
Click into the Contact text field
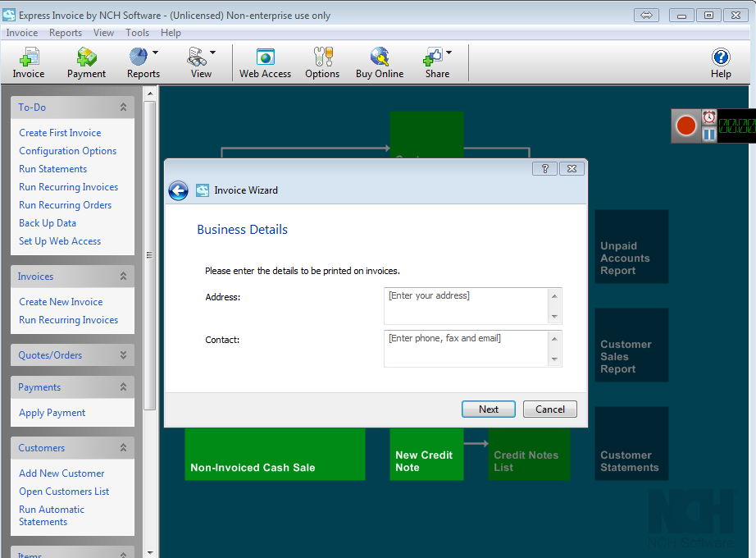(x=466, y=349)
